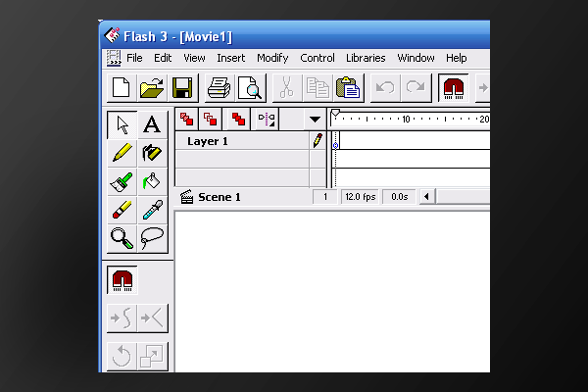The height and width of the screenshot is (392, 588).
Task: Select the Brush tool
Action: click(122, 181)
